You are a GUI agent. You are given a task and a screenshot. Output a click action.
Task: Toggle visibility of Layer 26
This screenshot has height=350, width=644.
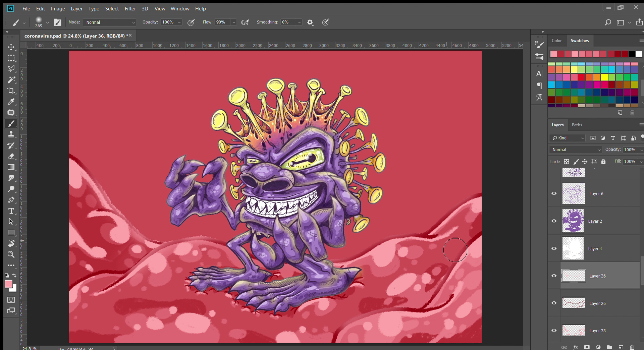[554, 303]
